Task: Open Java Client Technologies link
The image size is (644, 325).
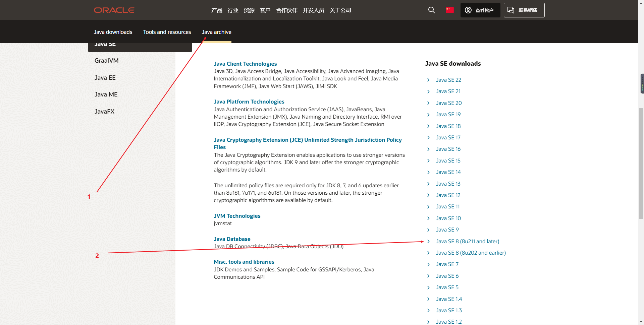Action: [x=245, y=64]
